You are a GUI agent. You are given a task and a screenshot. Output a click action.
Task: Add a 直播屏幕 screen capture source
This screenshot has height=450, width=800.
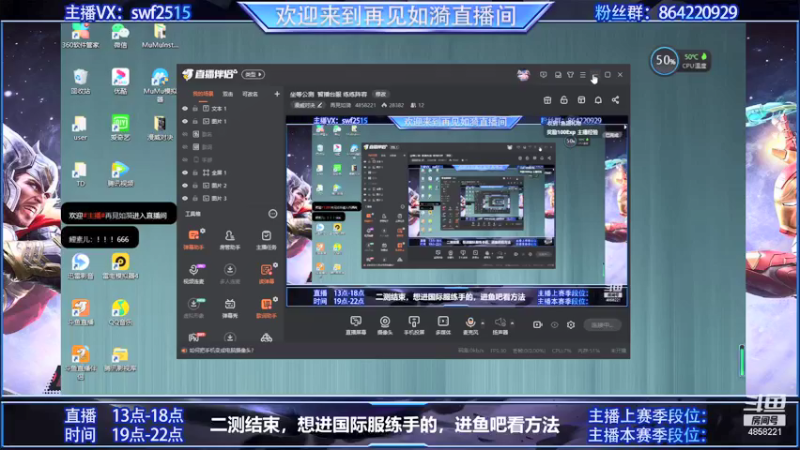(356, 325)
